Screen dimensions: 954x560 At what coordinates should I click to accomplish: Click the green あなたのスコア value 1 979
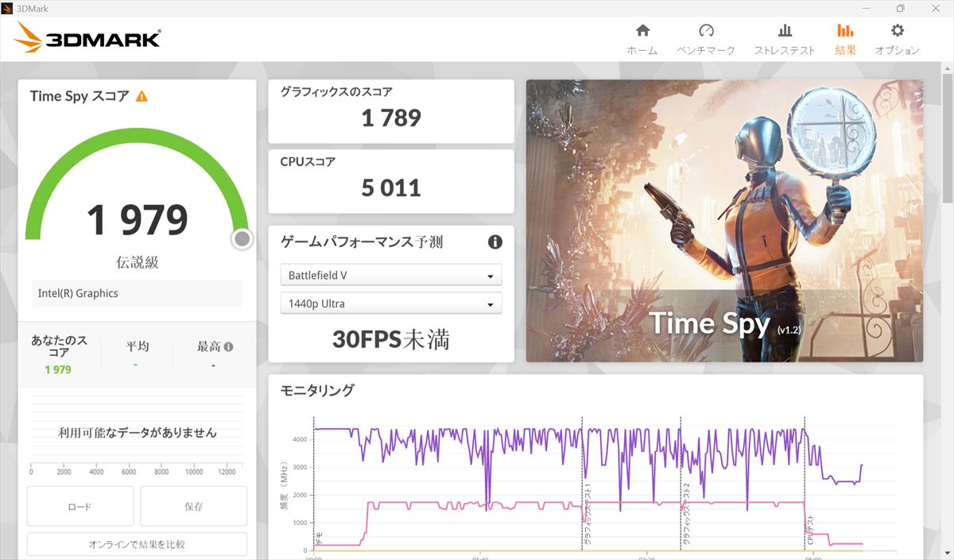click(x=58, y=369)
